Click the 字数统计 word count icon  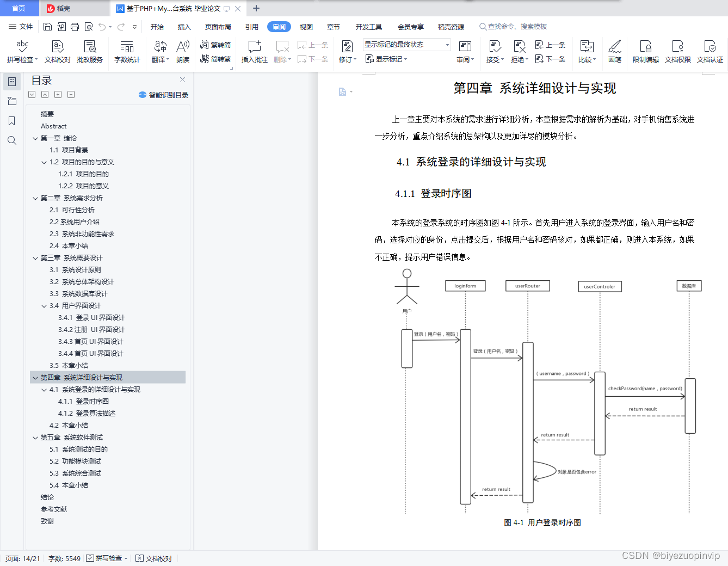point(127,52)
